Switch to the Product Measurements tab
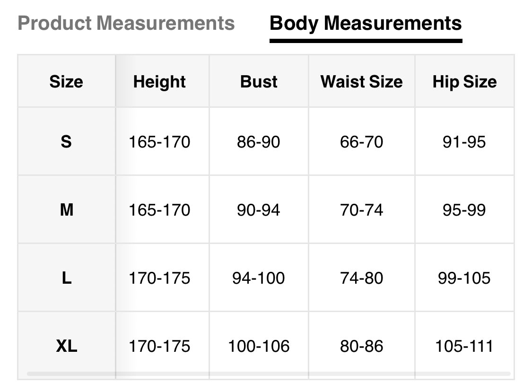Viewport: 532px width, 392px height. tap(126, 23)
